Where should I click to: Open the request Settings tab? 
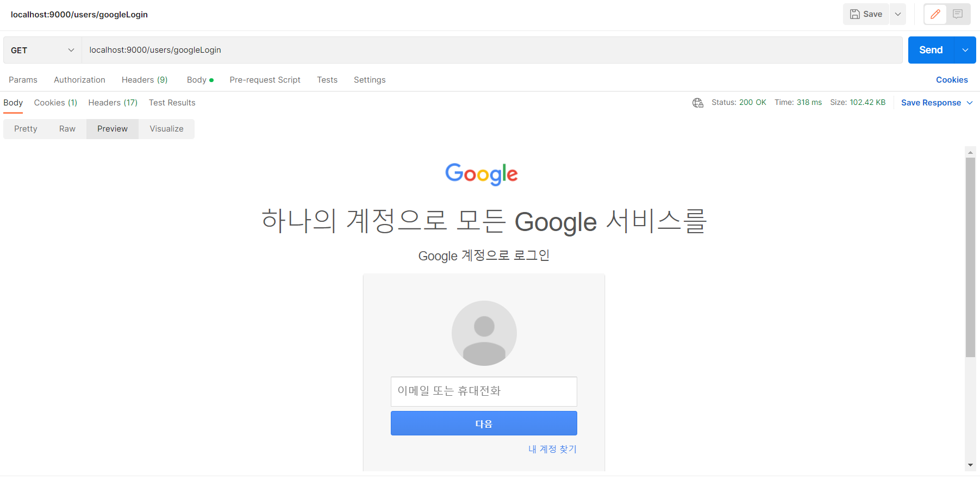[370, 80]
